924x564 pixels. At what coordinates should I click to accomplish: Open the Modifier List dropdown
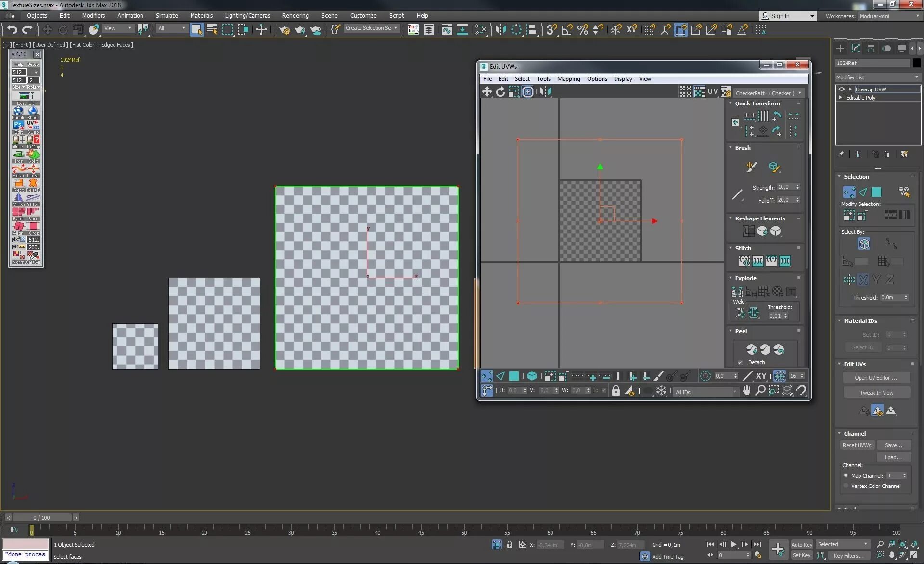click(x=878, y=77)
